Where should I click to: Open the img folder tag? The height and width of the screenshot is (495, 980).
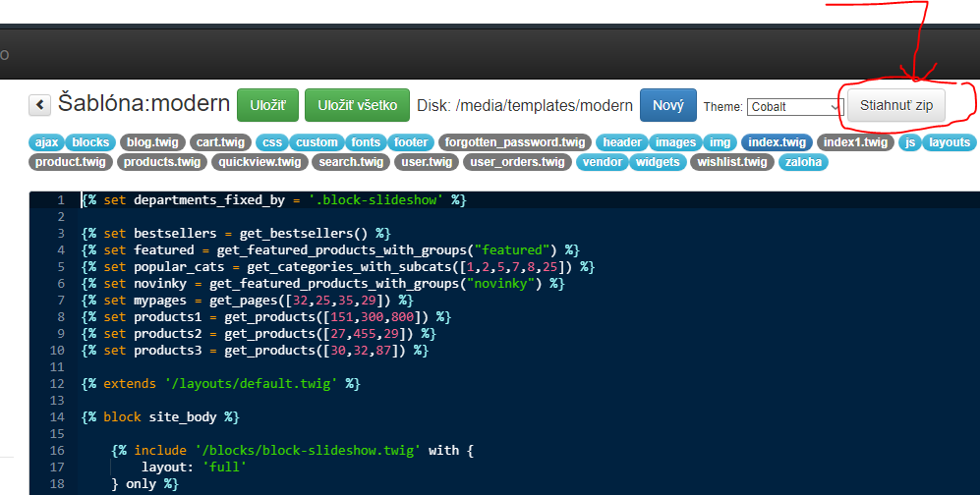[x=720, y=142]
